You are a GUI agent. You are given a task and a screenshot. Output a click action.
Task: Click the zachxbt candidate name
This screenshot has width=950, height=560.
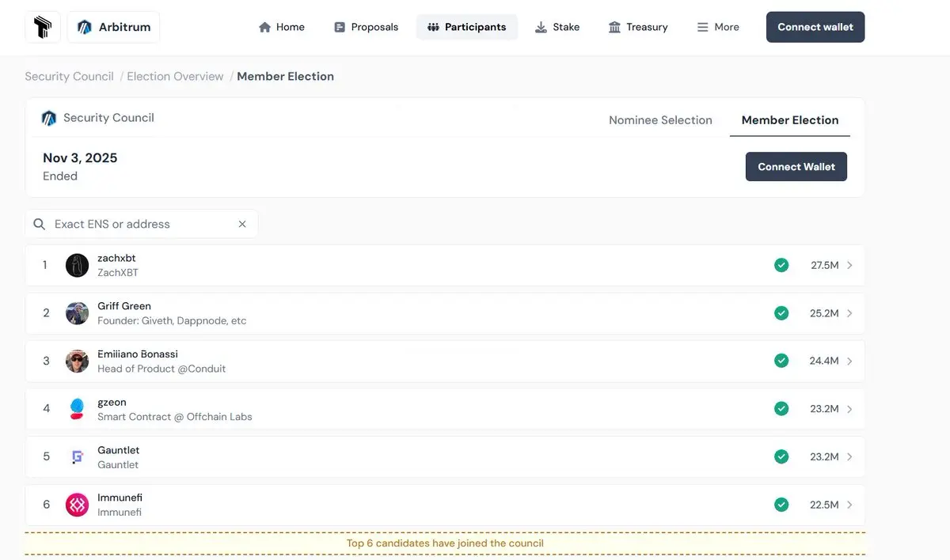pyautogui.click(x=116, y=258)
